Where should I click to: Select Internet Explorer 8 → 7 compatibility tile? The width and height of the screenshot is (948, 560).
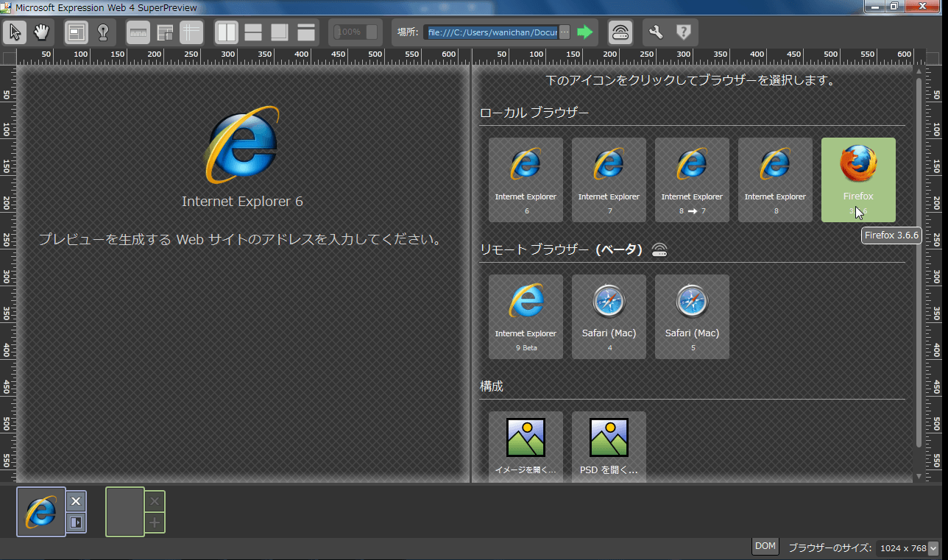[x=692, y=180]
